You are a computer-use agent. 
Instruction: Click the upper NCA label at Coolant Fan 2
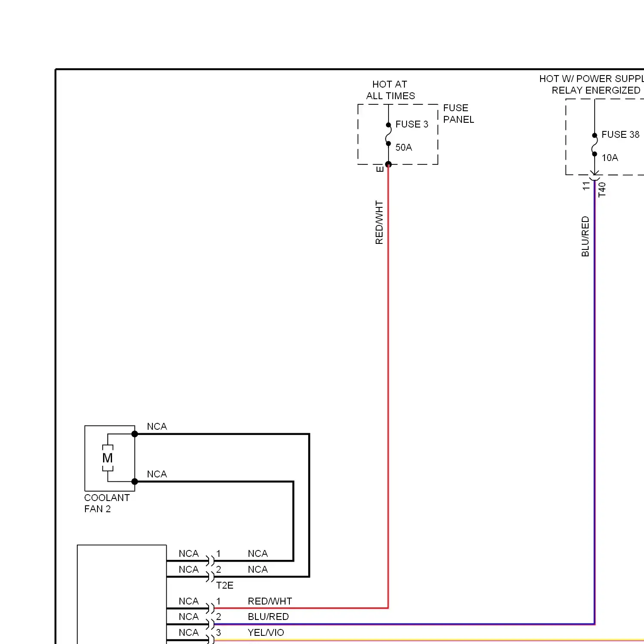coord(157,427)
